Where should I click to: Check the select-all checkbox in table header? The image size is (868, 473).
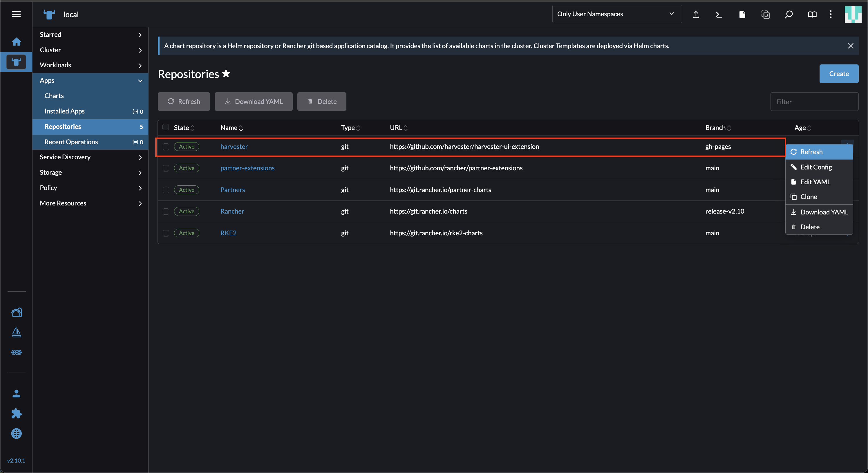click(x=165, y=127)
